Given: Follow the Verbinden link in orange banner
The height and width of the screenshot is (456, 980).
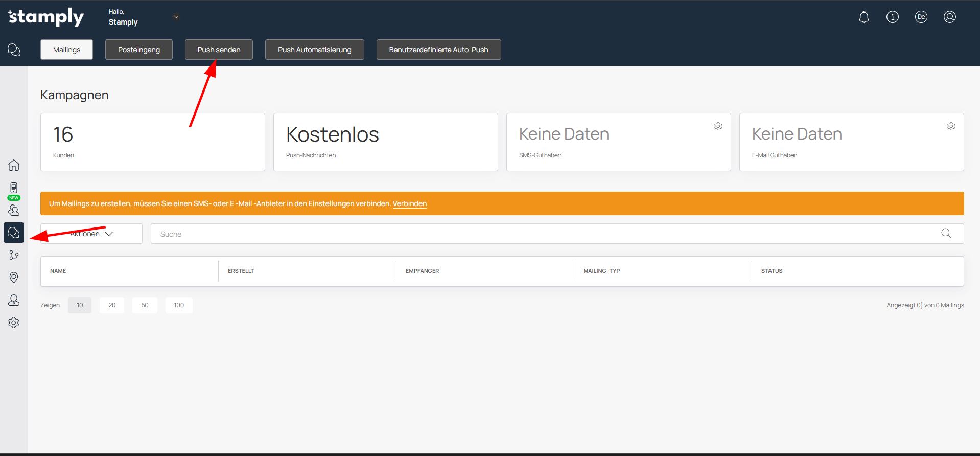Looking at the screenshot, I should click(409, 203).
